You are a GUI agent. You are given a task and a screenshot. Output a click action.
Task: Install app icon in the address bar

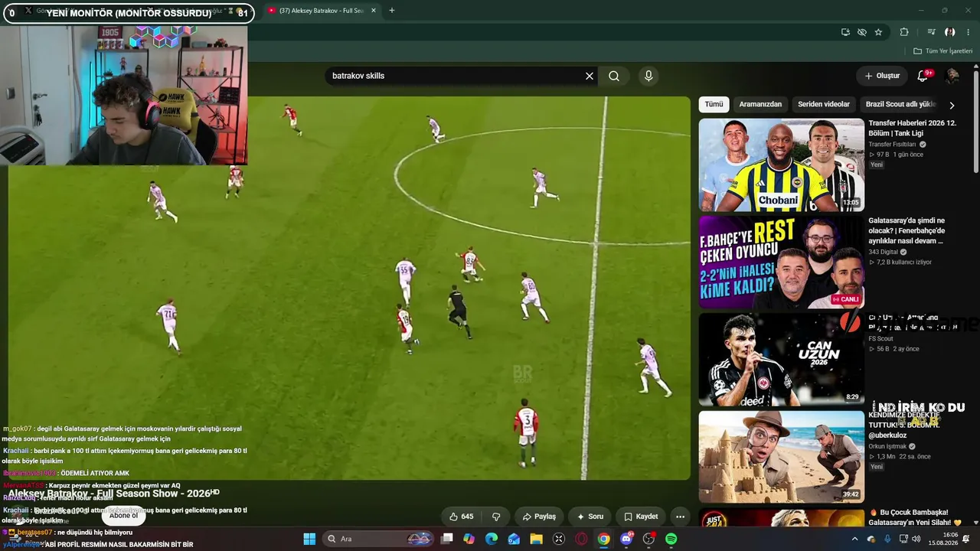[x=845, y=32]
